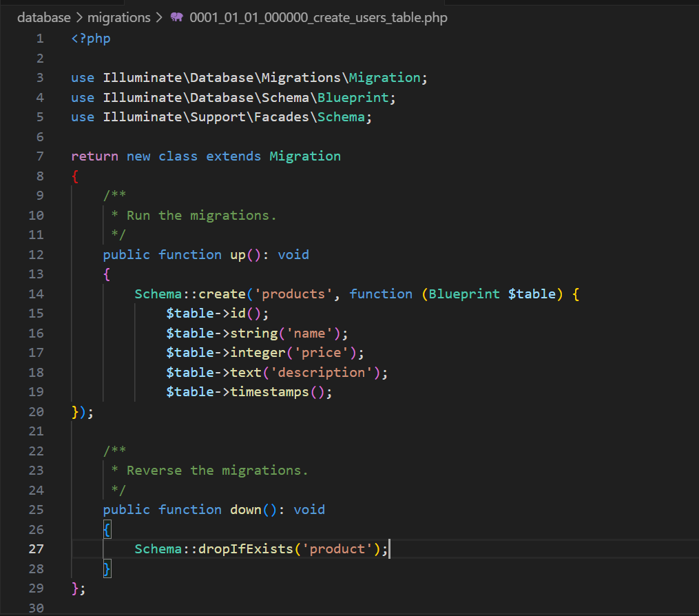Click 'id' method call on line 15
699x616 pixels.
click(x=238, y=313)
